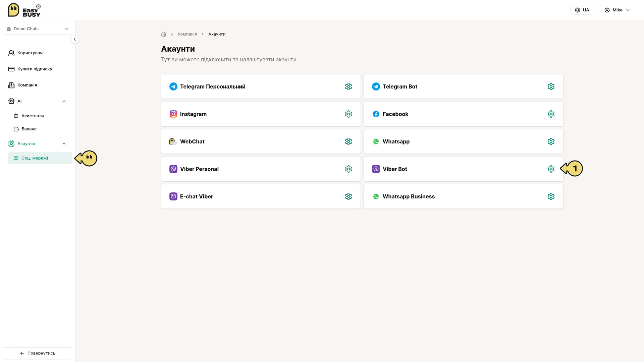Select Соц. мережі sidebar item
This screenshot has height=362, width=644.
click(x=40, y=158)
